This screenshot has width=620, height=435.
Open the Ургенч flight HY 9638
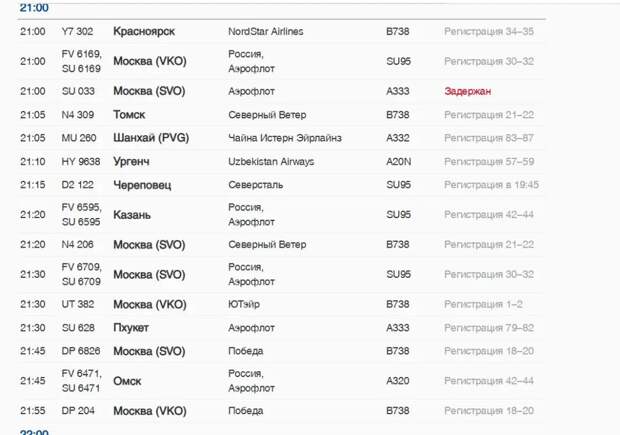tap(282, 161)
